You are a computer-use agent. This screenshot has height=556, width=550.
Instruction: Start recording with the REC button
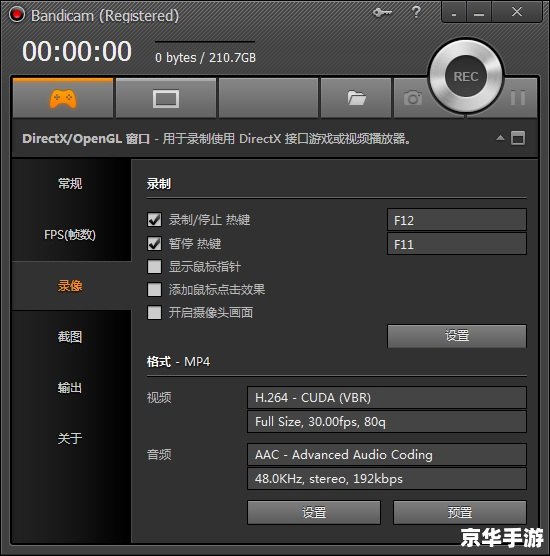[466, 76]
